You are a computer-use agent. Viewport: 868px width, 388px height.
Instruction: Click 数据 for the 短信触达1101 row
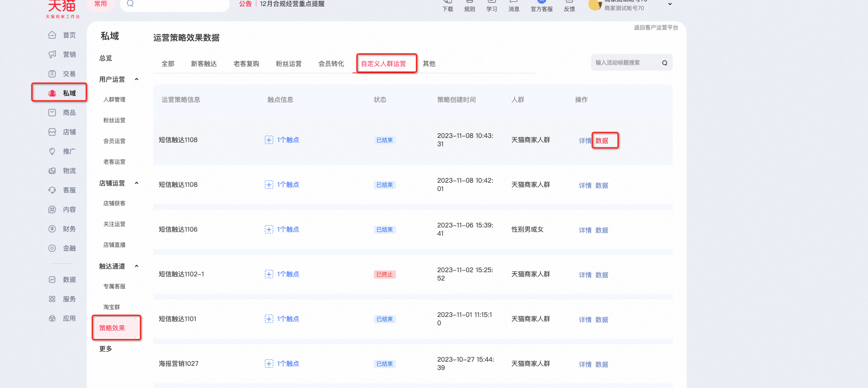pyautogui.click(x=602, y=320)
